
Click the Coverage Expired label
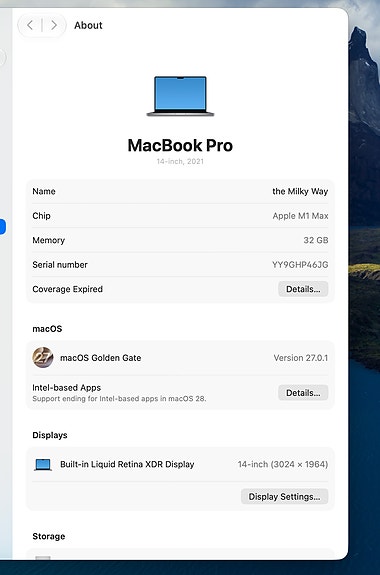[x=67, y=289]
